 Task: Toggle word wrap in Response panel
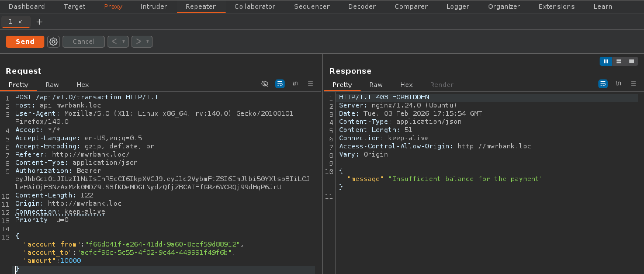tap(603, 84)
